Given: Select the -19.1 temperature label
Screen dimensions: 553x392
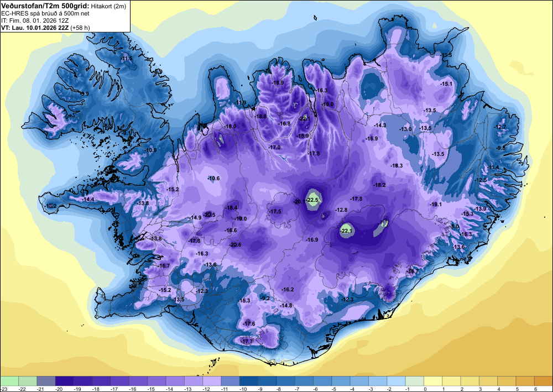Looking at the screenshot, I should (436, 204).
